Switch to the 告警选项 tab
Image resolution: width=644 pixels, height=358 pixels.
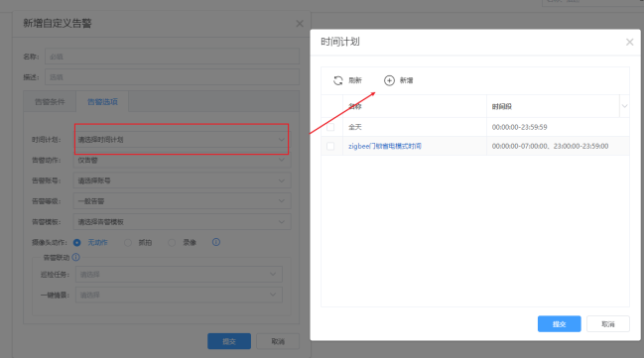pos(102,102)
